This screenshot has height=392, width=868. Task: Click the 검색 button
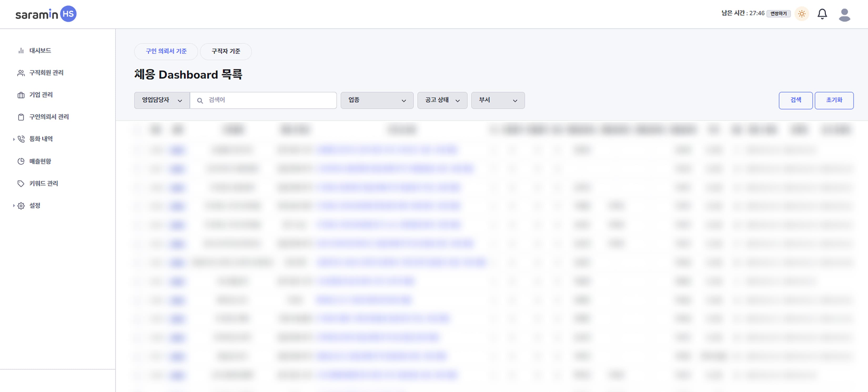pyautogui.click(x=796, y=100)
